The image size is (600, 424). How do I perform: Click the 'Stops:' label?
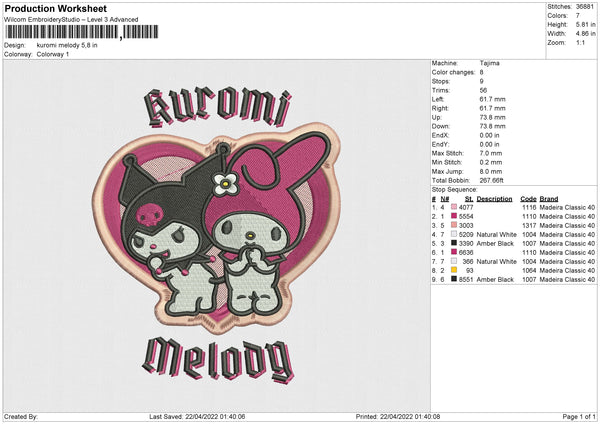coord(442,81)
